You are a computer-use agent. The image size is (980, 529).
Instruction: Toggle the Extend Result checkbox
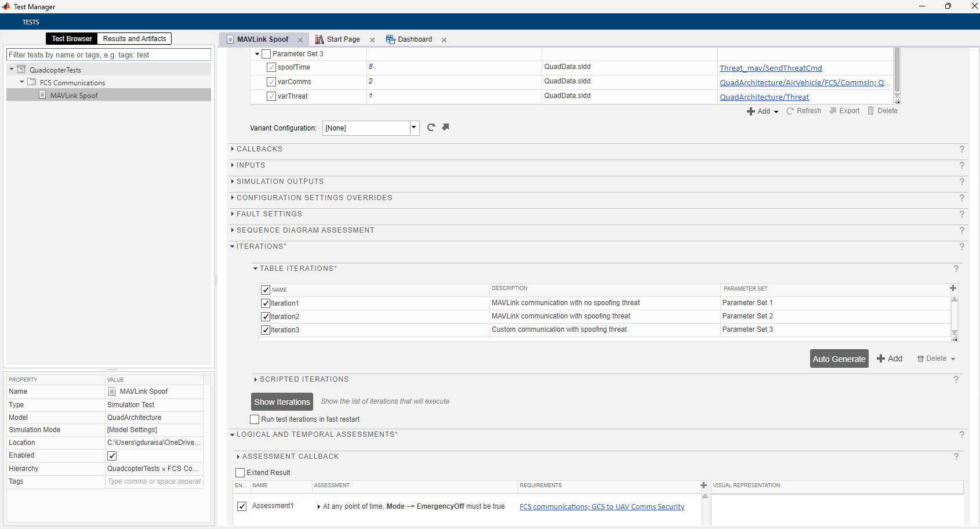pos(240,473)
